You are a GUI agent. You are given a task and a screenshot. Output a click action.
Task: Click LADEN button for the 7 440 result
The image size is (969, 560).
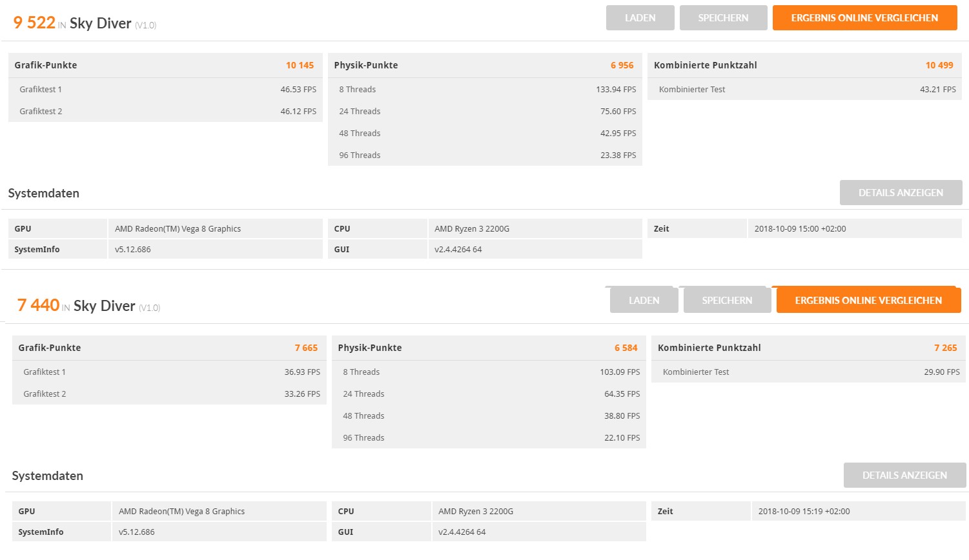coord(644,301)
